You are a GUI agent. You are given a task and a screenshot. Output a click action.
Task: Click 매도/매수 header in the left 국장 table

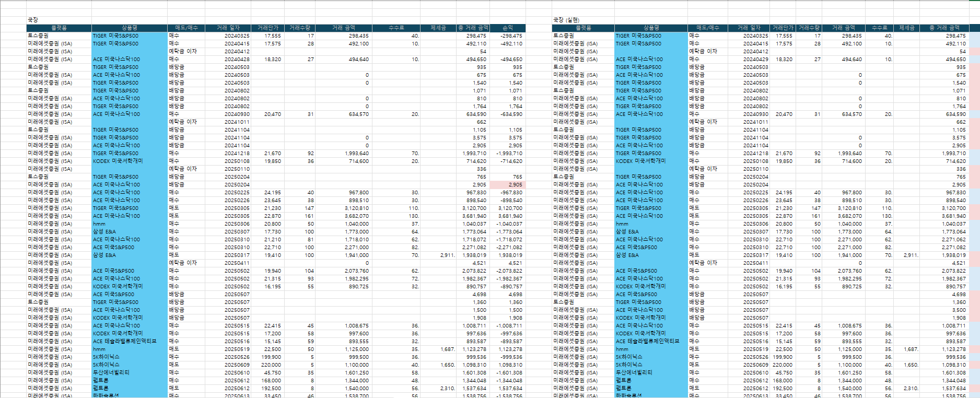pos(186,28)
